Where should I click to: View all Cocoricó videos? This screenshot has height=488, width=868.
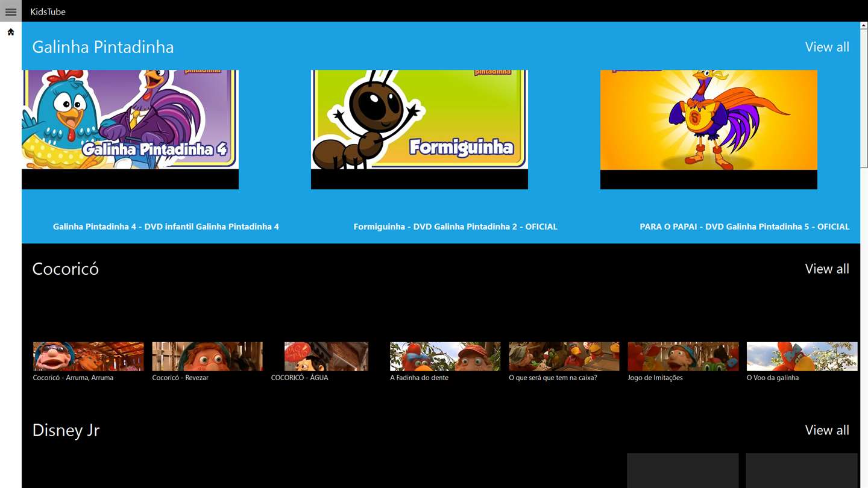tap(827, 269)
